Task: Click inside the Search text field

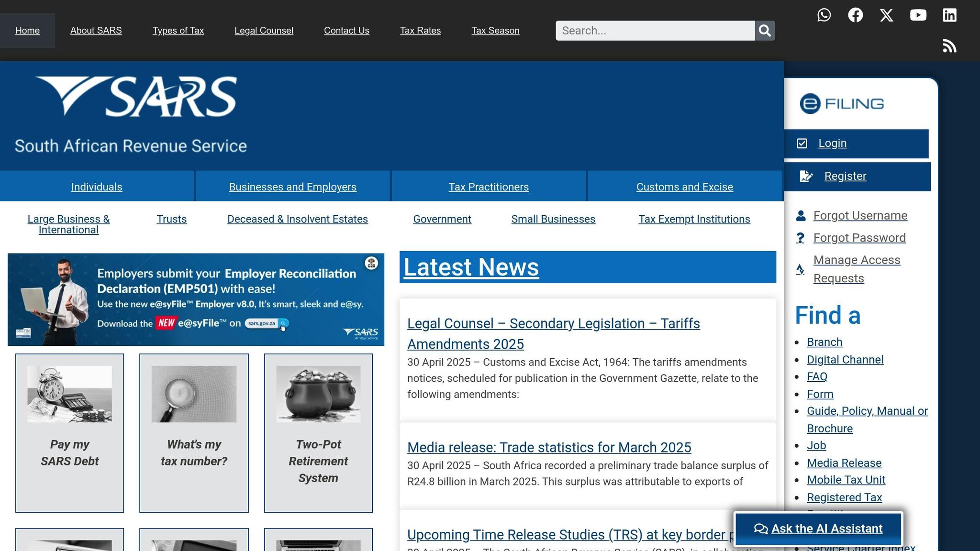Action: click(655, 31)
